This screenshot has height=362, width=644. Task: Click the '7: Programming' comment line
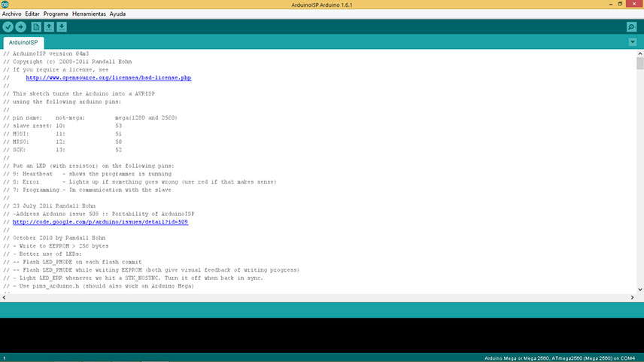click(87, 190)
